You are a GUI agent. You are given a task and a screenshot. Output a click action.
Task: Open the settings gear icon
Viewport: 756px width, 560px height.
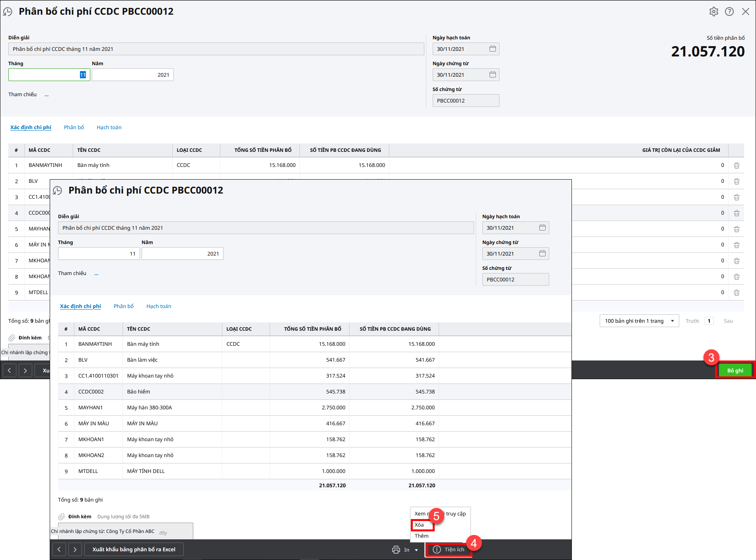tap(713, 12)
